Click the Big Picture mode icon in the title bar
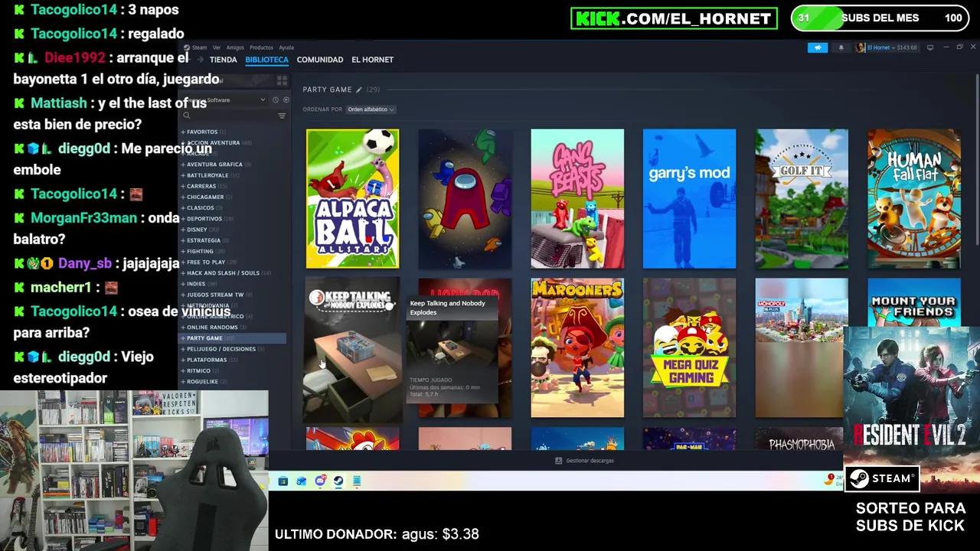 pyautogui.click(x=930, y=47)
